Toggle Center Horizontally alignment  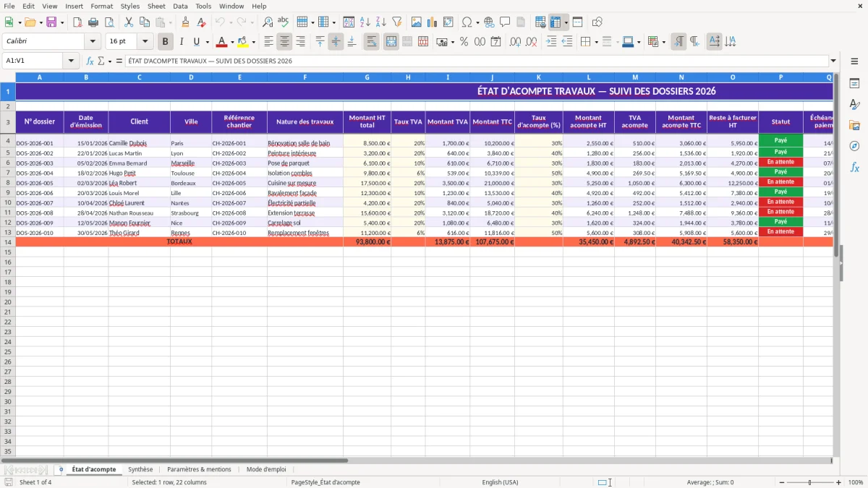point(284,42)
